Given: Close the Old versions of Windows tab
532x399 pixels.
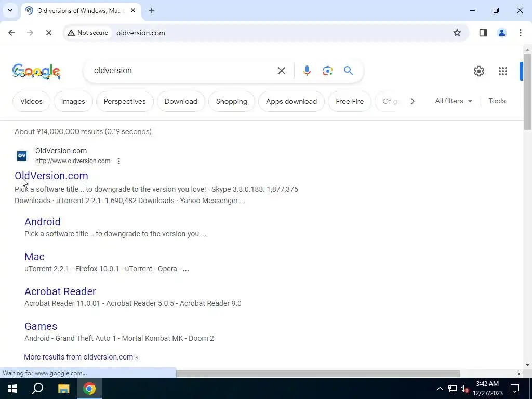Looking at the screenshot, I should (x=133, y=10).
